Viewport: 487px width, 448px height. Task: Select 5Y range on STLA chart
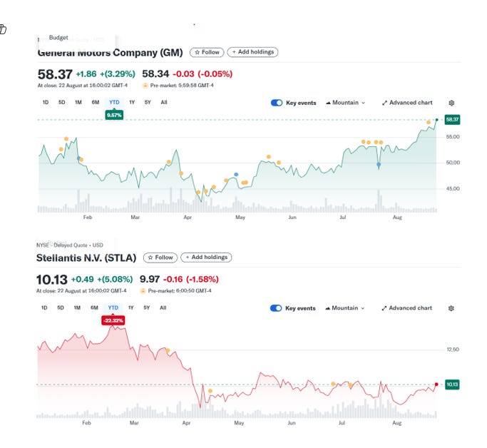pos(147,307)
